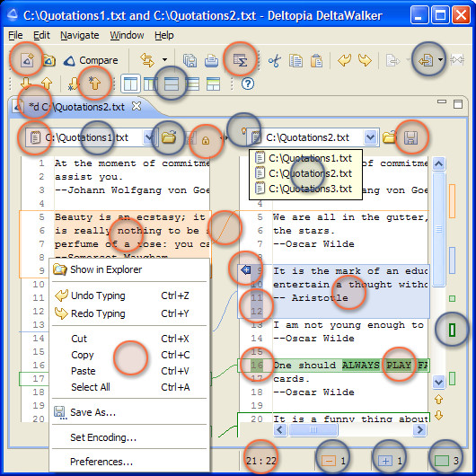Viewport: 476px width, 476px height.
Task: Click the Print toolbar icon
Action: [x=211, y=60]
